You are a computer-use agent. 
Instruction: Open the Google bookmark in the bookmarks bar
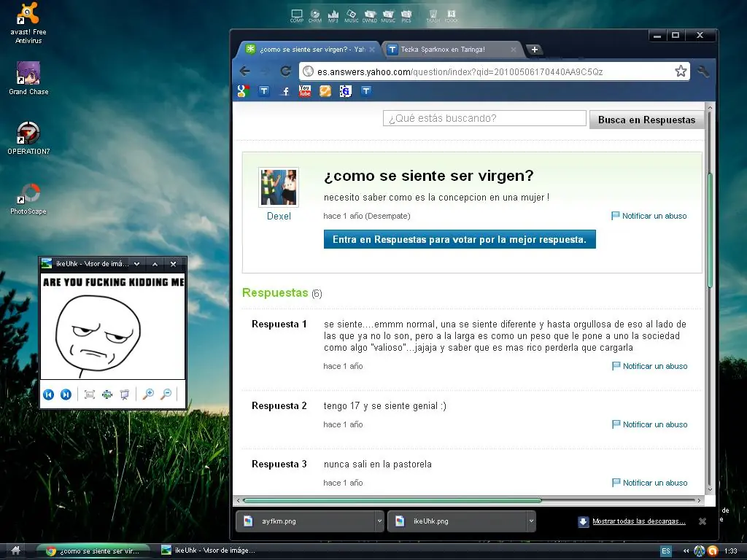[x=244, y=91]
